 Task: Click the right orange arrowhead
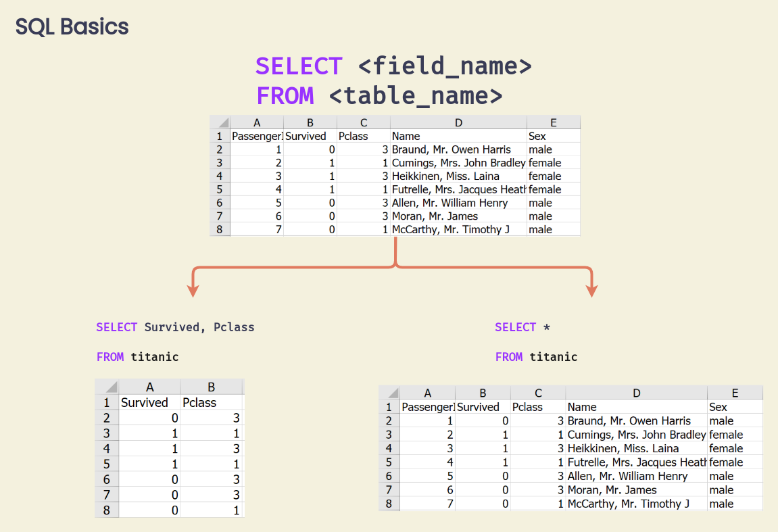click(592, 290)
